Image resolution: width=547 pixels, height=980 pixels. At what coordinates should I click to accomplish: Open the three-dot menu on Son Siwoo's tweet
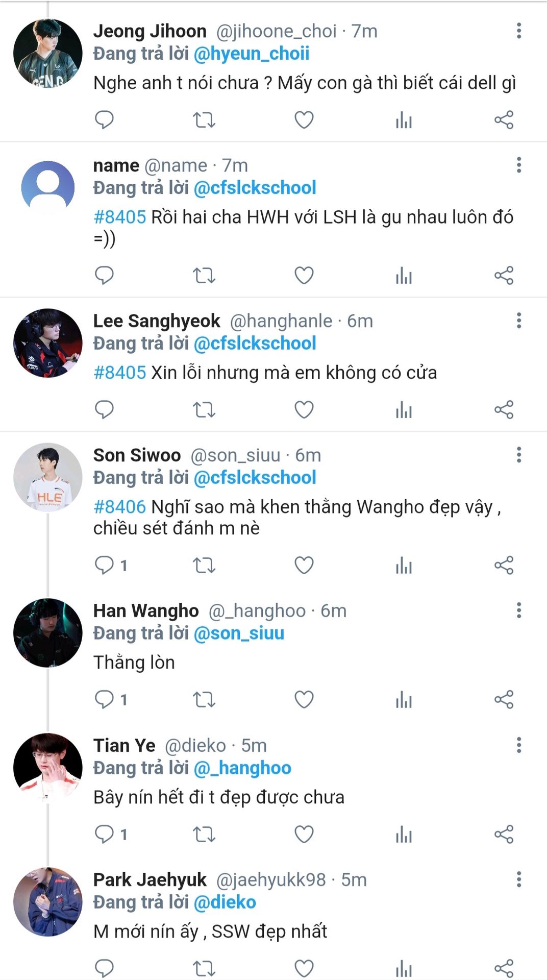(x=518, y=455)
